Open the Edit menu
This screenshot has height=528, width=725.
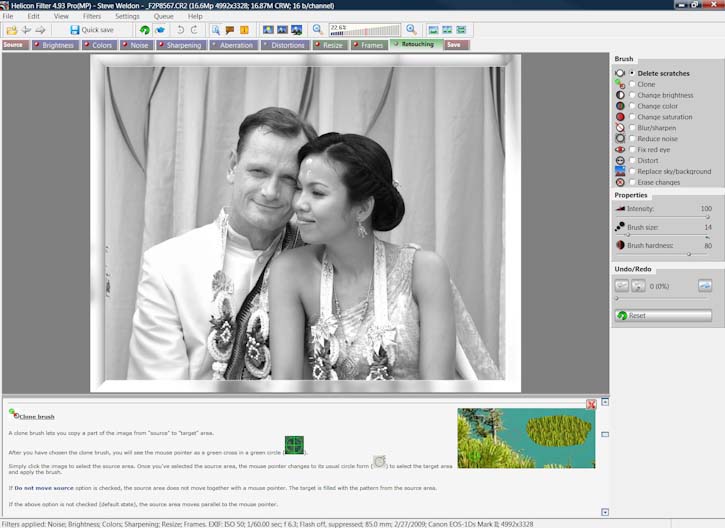pyautogui.click(x=33, y=16)
